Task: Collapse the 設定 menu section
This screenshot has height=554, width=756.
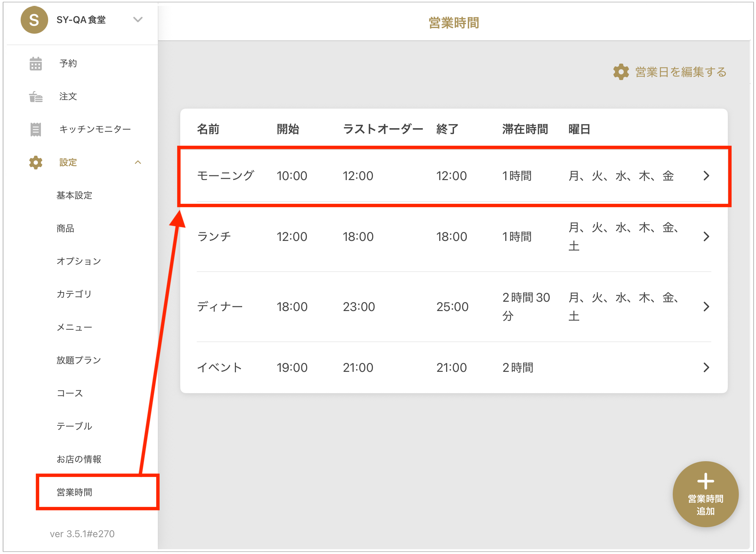Action: click(x=138, y=162)
